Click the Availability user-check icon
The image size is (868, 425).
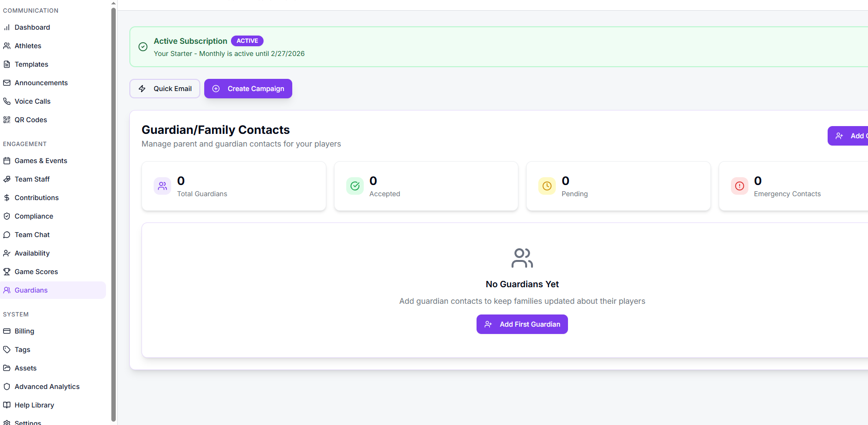click(7, 253)
